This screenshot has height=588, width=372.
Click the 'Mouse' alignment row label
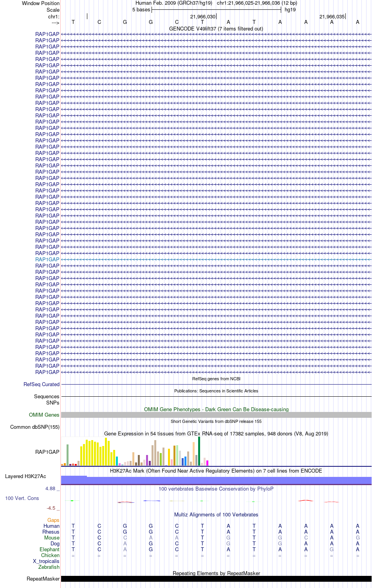coord(52,538)
